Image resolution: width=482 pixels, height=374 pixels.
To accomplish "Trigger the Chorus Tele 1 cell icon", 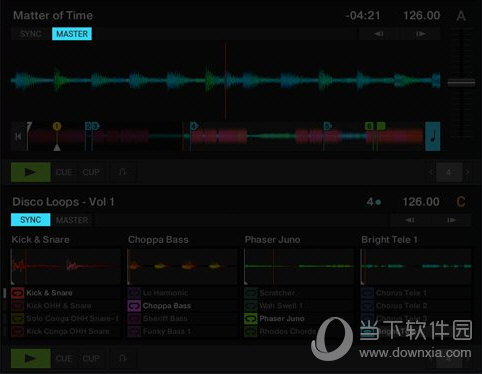I will click(367, 293).
